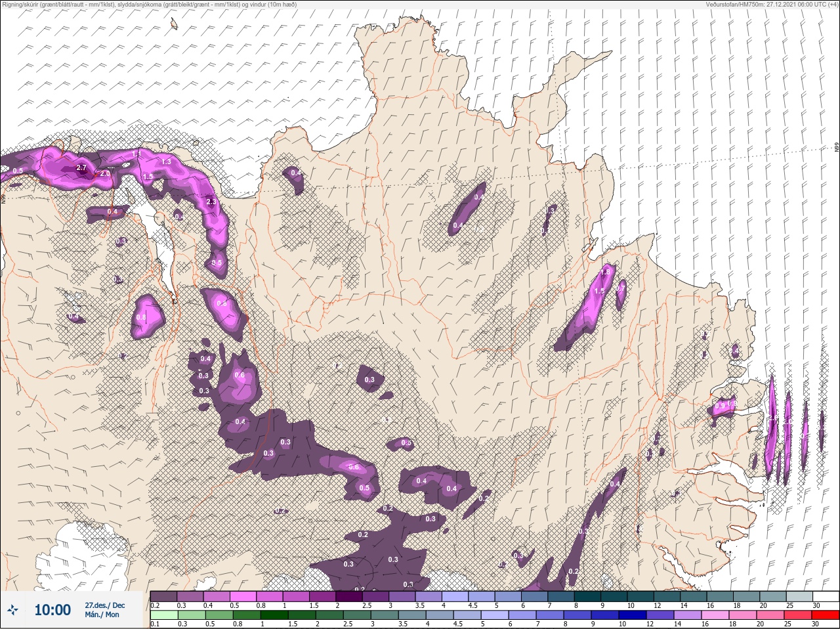Screen dimensions: 840x629
Task: Click the dark teal swatch labeled 9 in the upper legend
Action: [614, 596]
